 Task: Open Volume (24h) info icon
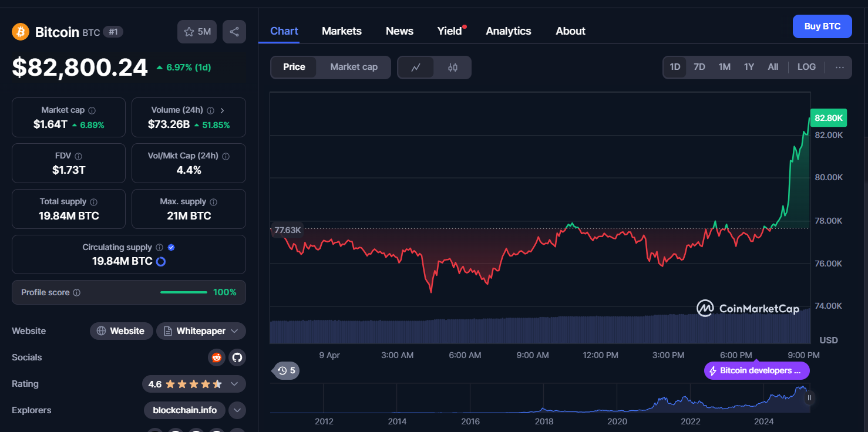pos(210,110)
